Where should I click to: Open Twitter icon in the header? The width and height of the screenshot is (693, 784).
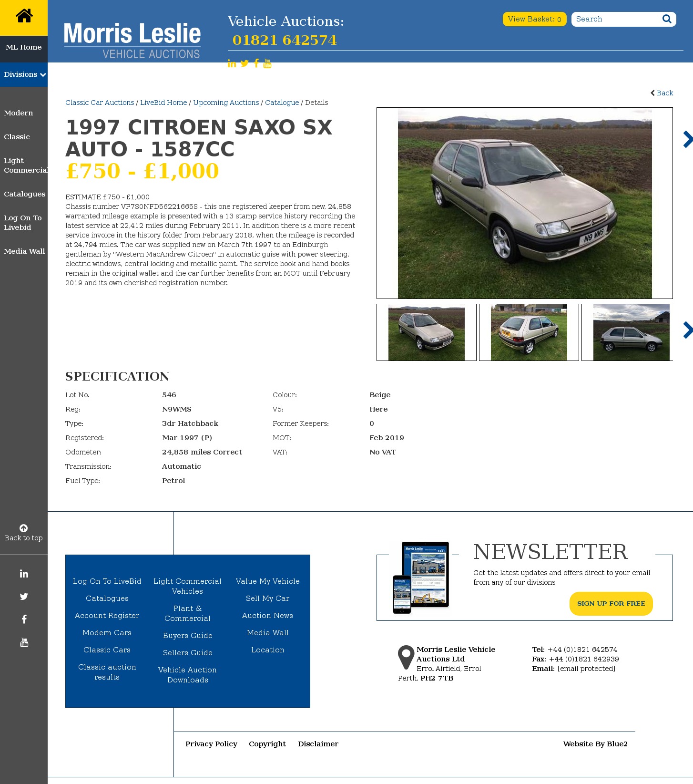(245, 63)
